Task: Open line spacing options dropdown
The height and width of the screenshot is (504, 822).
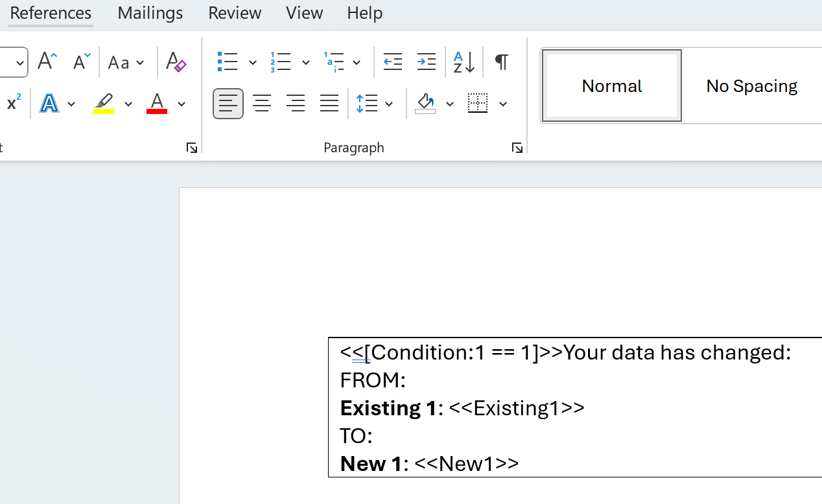Action: tap(389, 104)
